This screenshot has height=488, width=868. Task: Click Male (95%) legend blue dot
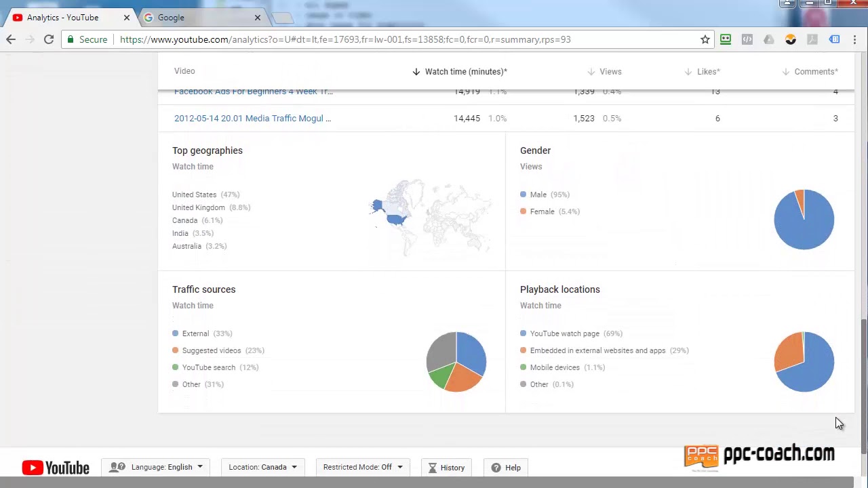pos(523,195)
